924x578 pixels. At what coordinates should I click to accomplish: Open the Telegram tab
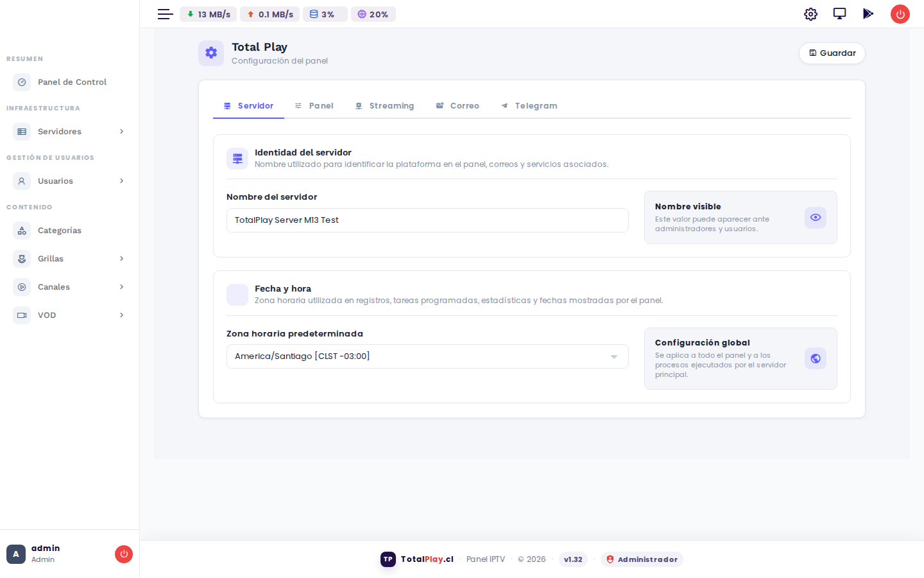pos(529,106)
